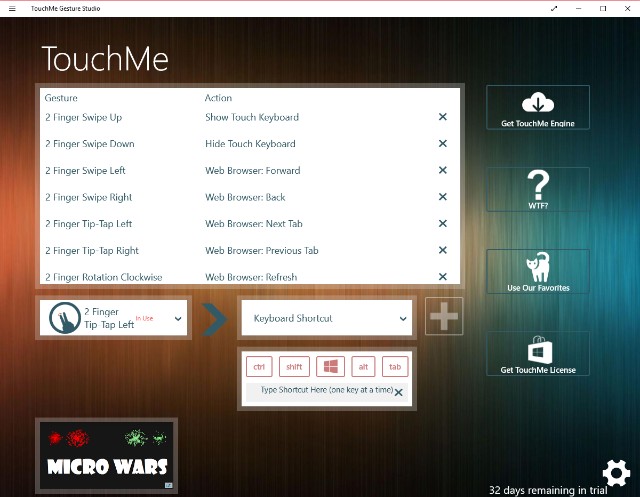
Task: Toggle the ctrl modifier key
Action: (x=259, y=366)
